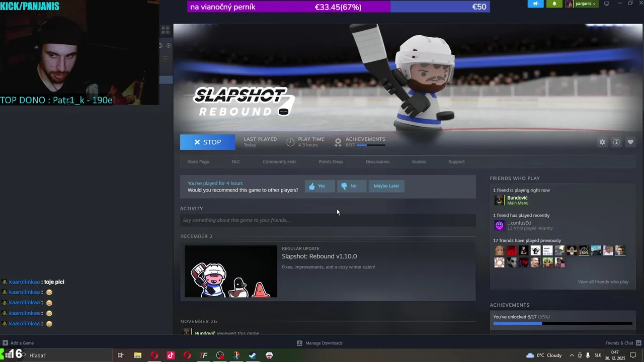Screen dimensions: 644x362
Task: Open the Discussions tab
Action: tap(377, 162)
